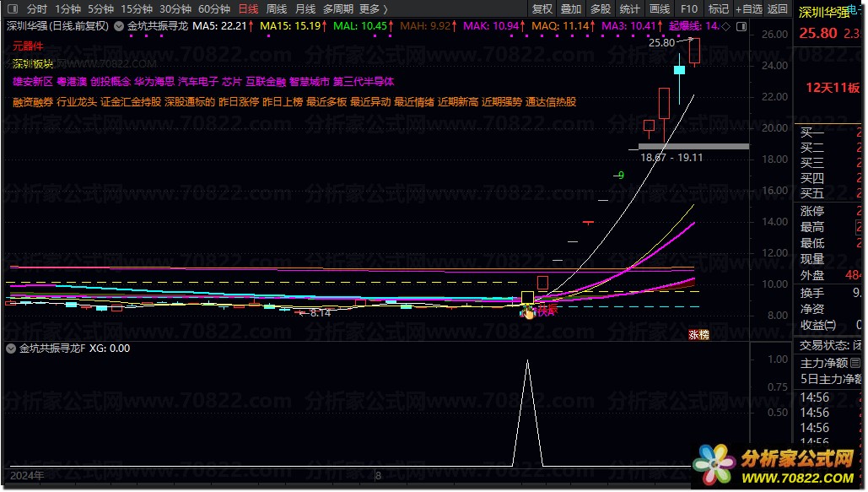Click the 昨日涨停 style tag

[239, 102]
